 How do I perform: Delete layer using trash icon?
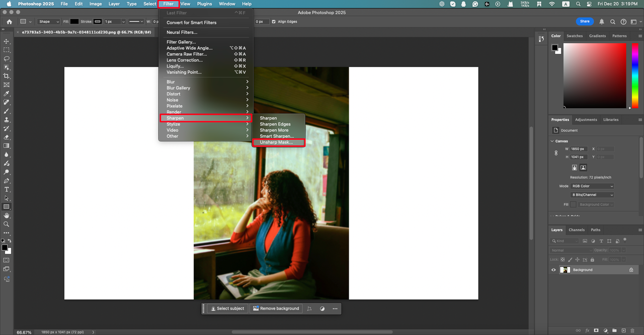click(632, 330)
